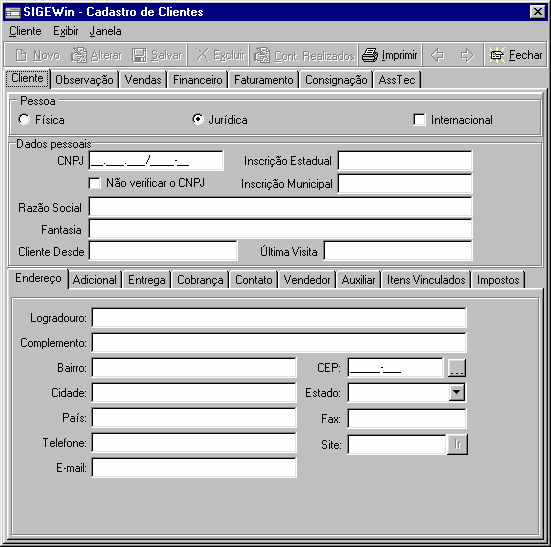Click the Imprimir printer icon
The width and height of the screenshot is (551, 547).
pyautogui.click(x=370, y=55)
